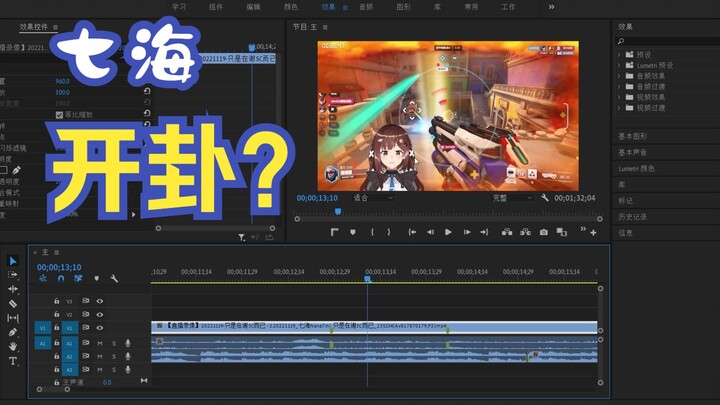Screen dimensions: 720x405
Task: Show more workspaces overflow chevron
Action: pos(551,7)
